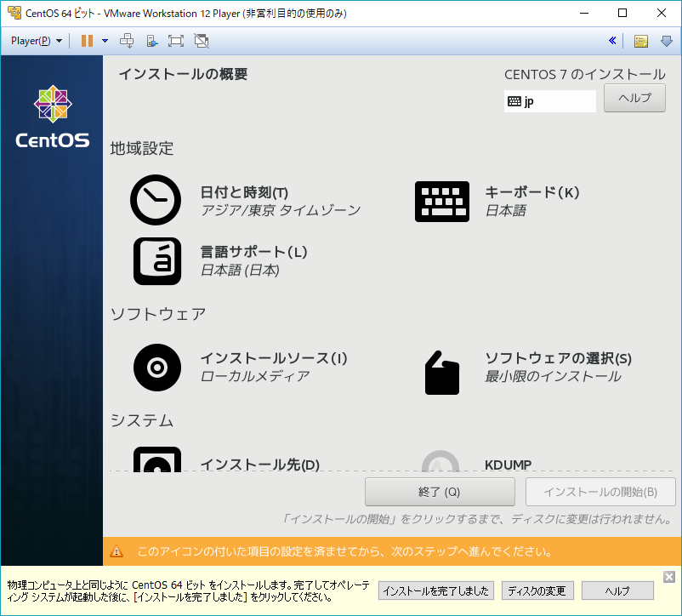The width and height of the screenshot is (682, 616).
Task: Click the keyboard icon for keyboard settings
Action: (x=442, y=202)
